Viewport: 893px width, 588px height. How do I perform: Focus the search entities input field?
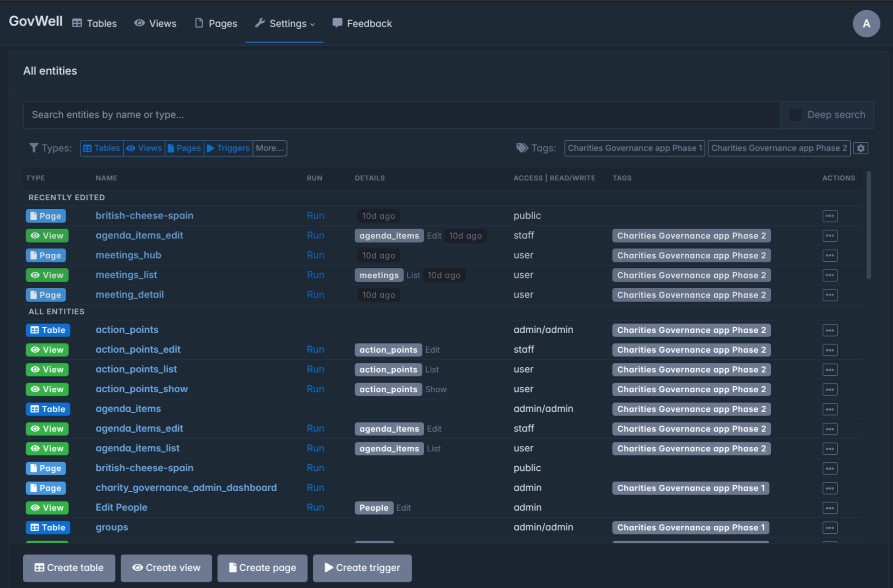click(x=401, y=115)
